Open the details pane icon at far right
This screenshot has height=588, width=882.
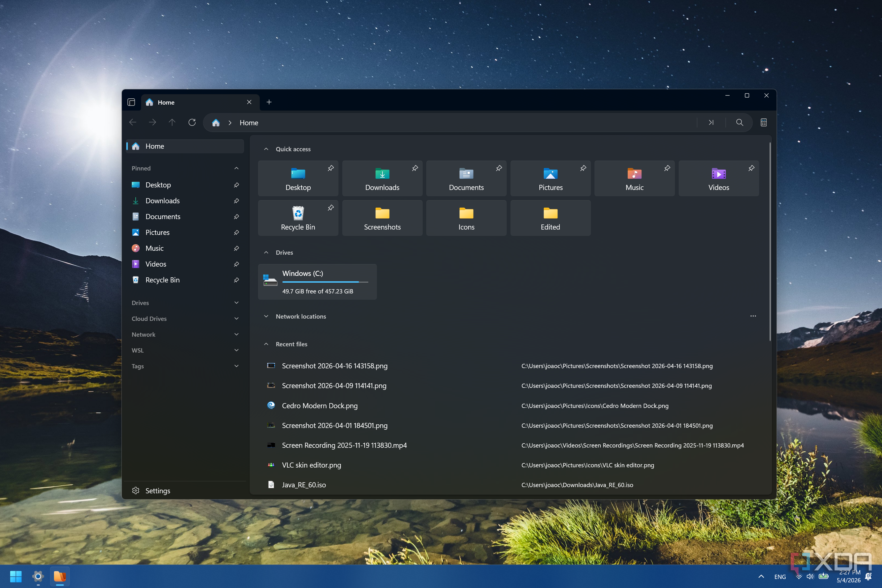(764, 123)
